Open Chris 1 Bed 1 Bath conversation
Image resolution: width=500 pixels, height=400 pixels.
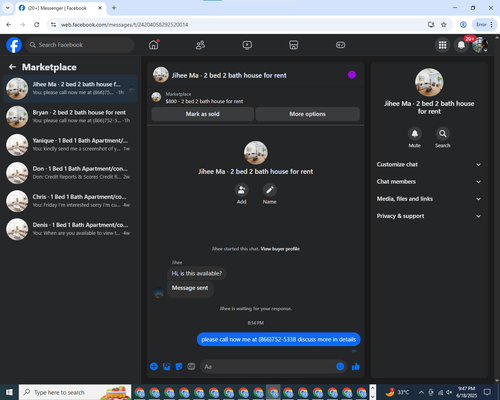[x=70, y=201]
